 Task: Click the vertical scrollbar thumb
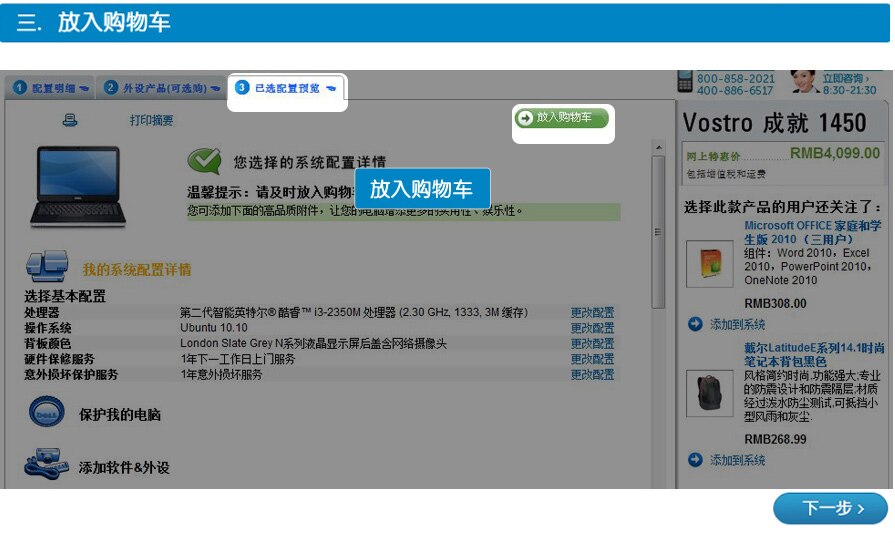(x=659, y=232)
